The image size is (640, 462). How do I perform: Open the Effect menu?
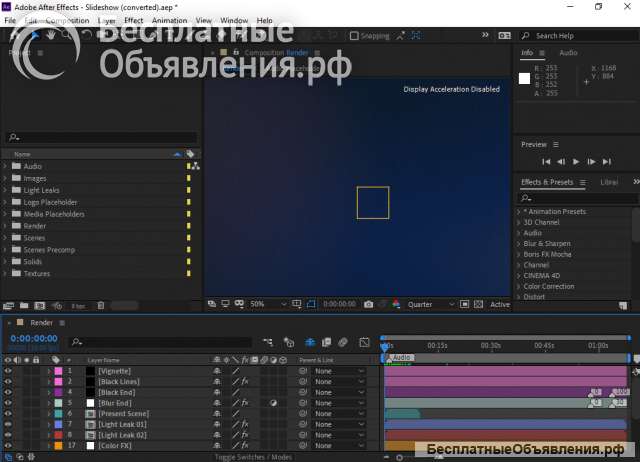[133, 20]
